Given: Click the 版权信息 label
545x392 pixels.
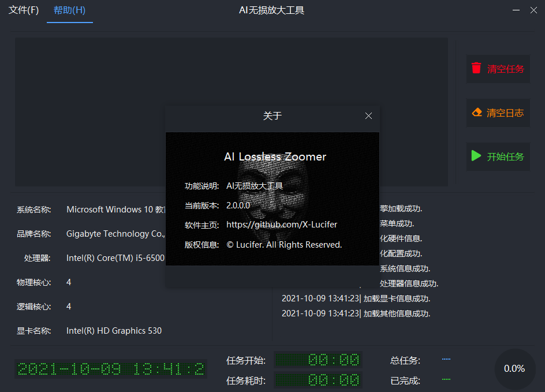Looking at the screenshot, I should click(201, 245).
